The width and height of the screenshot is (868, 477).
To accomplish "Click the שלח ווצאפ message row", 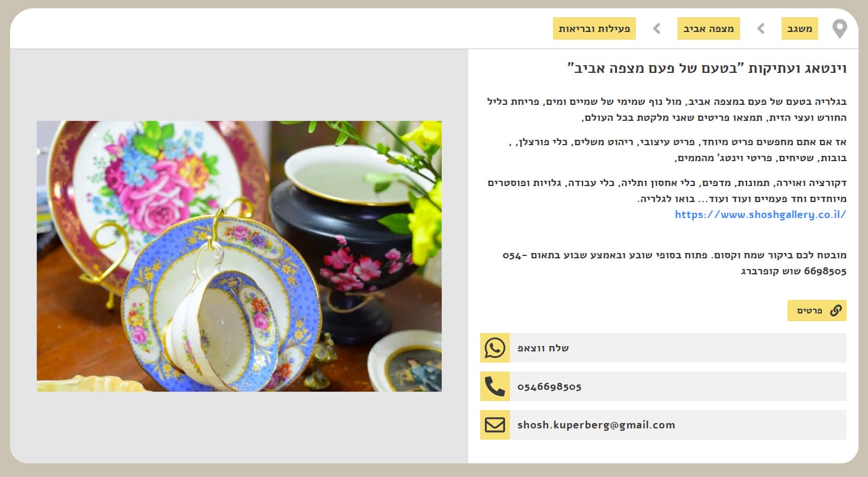I will (663, 348).
